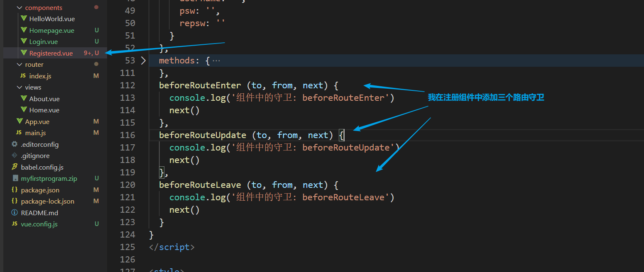Click modified dot on router folder
The height and width of the screenshot is (272, 644).
pos(96,64)
